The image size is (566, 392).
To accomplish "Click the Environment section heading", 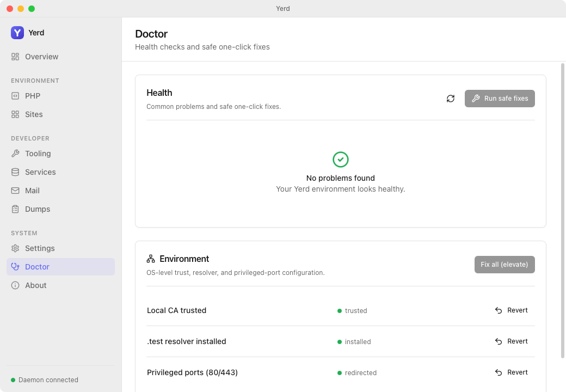I will (184, 259).
